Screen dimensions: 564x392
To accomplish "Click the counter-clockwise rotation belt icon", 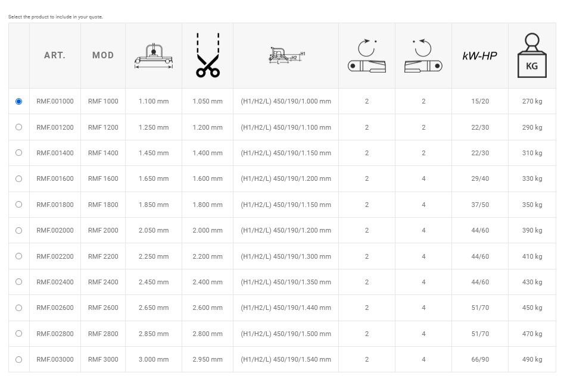I will [423, 56].
